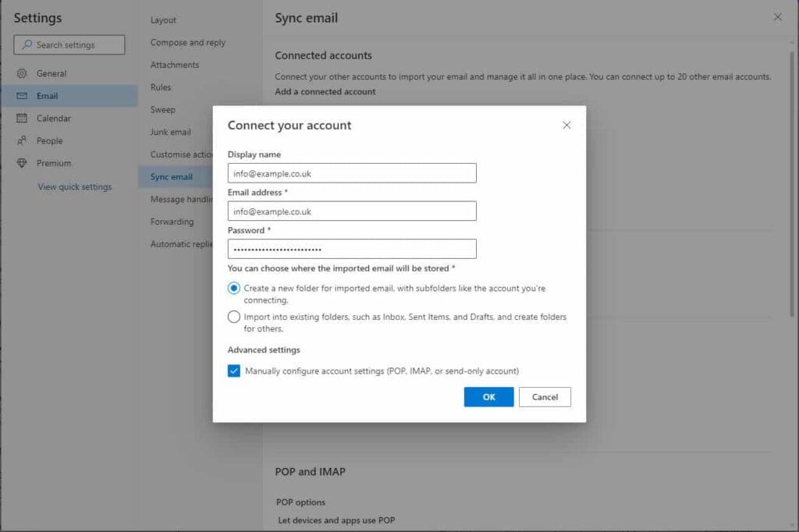Focus the Password field
Image resolution: width=799 pixels, height=532 pixels.
[352, 249]
